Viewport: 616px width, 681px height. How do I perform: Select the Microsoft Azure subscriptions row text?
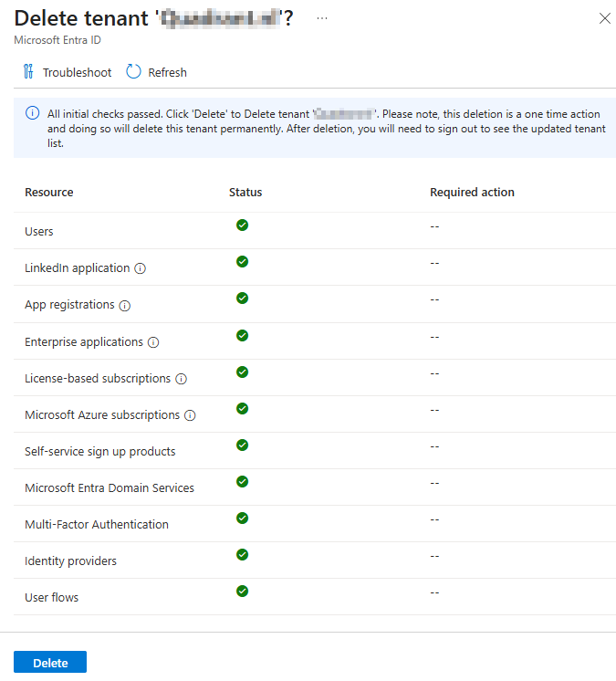tap(102, 414)
